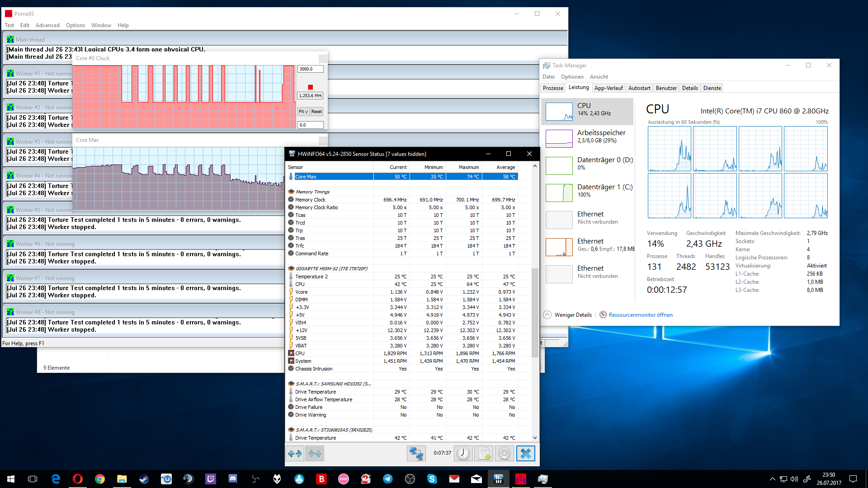Switch to the App-Verlauf tab
Viewport: 868px width, 488px height.
click(608, 88)
